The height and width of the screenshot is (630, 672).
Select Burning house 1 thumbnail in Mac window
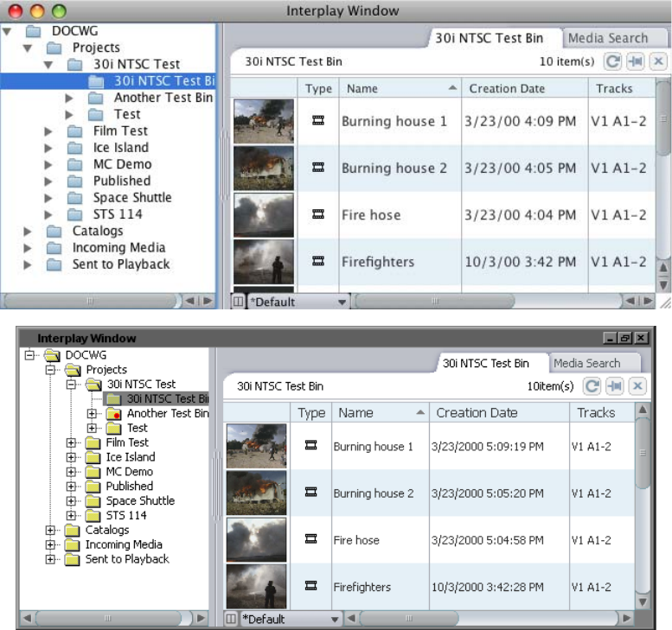coord(264,121)
